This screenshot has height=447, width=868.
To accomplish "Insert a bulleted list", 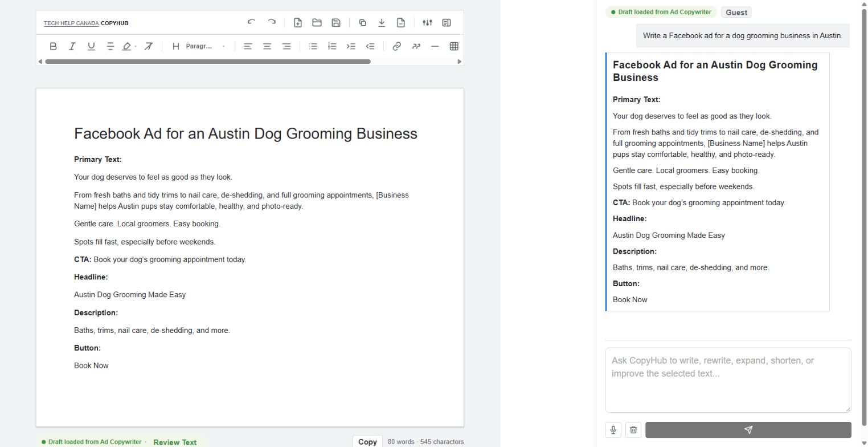I will point(313,46).
